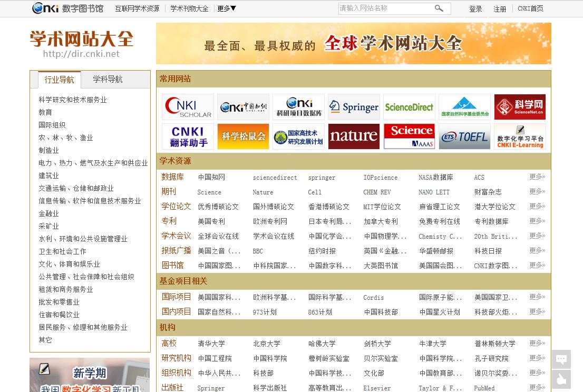This screenshot has width=583, height=392.
Task: Click the 科学松鼠会 logo
Action: click(243, 136)
